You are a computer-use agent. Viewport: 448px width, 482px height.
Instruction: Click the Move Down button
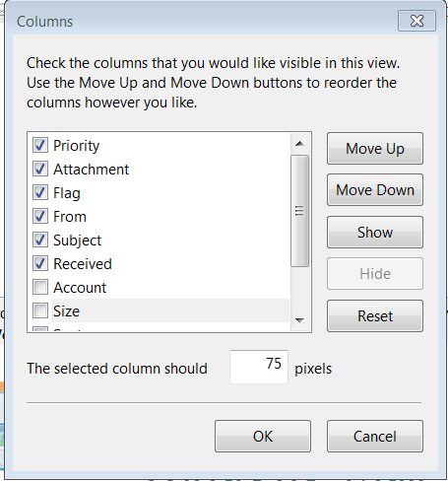(375, 190)
